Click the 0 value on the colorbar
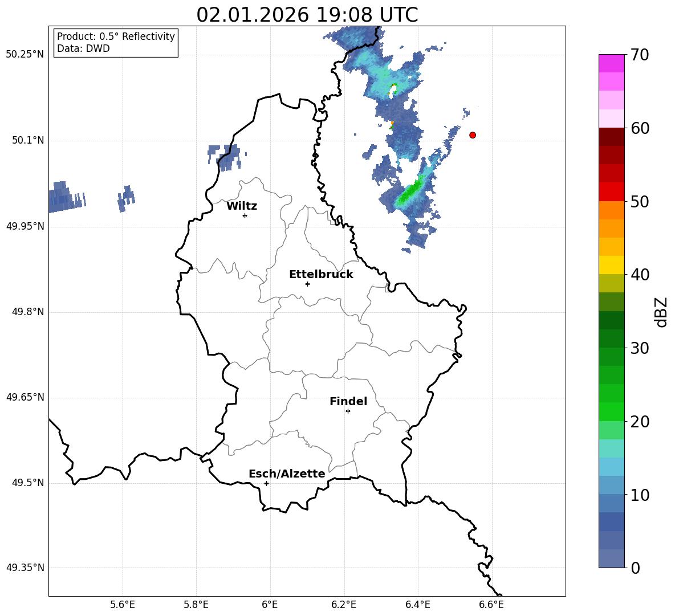675x616 pixels. tap(636, 568)
